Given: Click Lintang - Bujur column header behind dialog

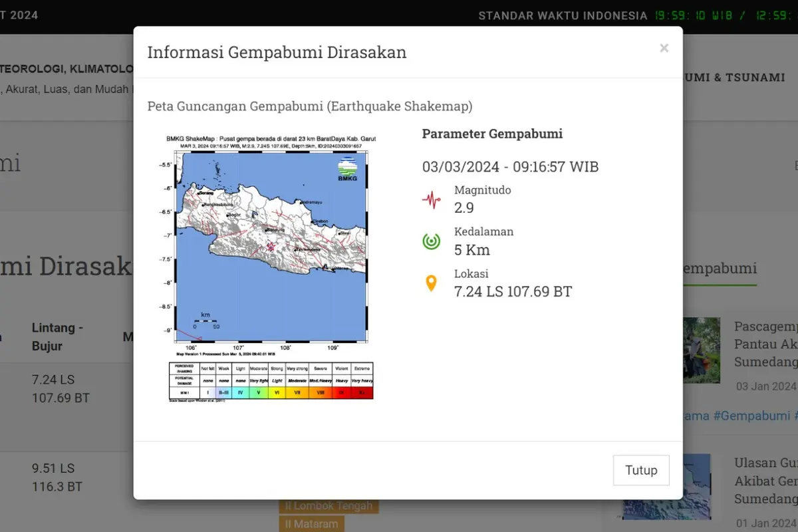Looking at the screenshot, I should [x=57, y=336].
